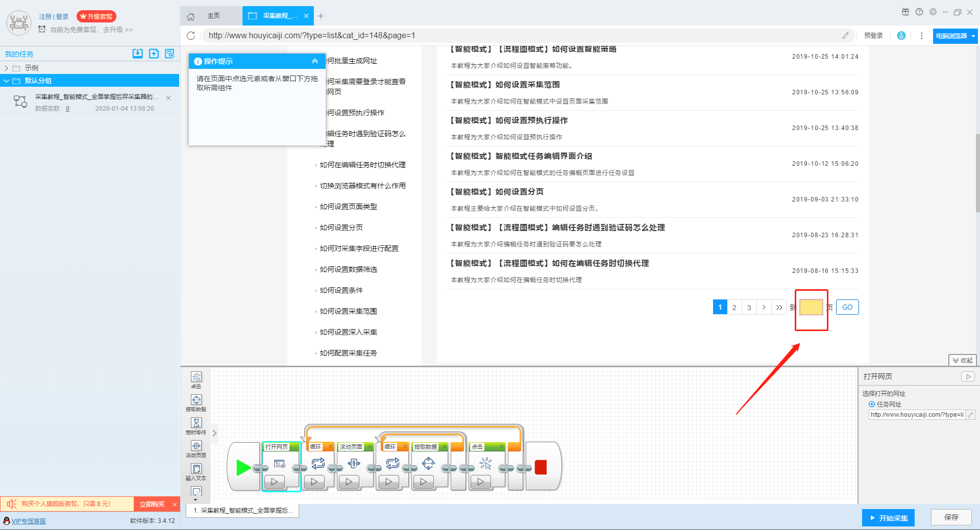Select the 点击 component in toolbox
Screen dimensions: 980x530
196,380
